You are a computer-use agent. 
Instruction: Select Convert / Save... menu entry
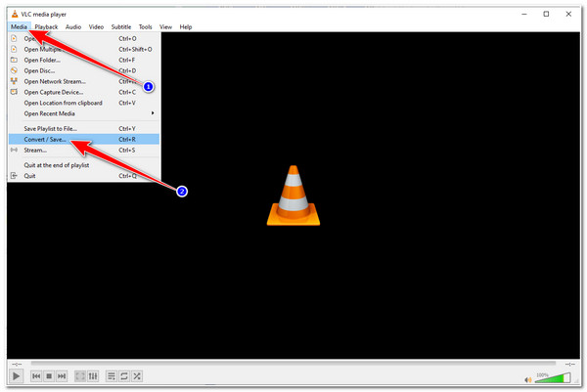84,139
